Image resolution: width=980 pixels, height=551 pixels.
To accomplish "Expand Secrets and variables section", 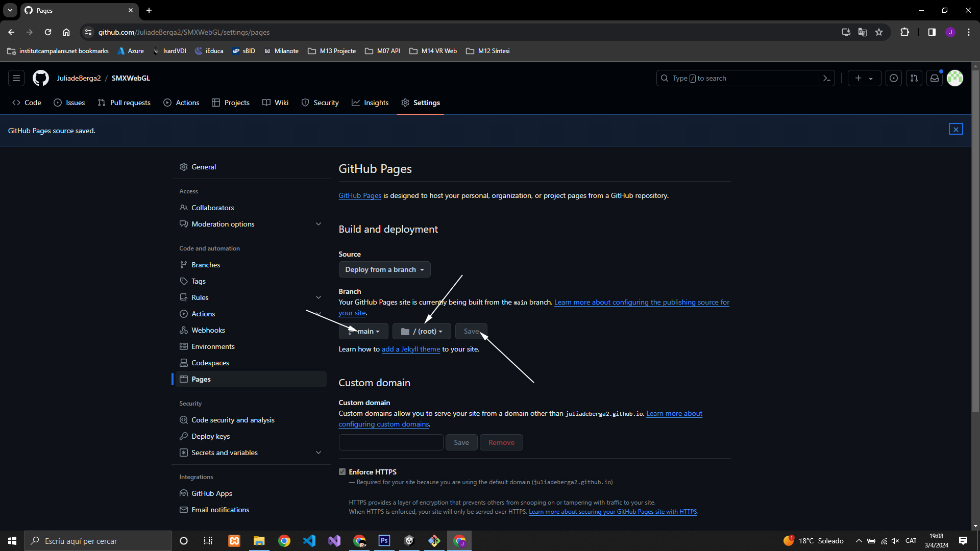I will [x=318, y=453].
